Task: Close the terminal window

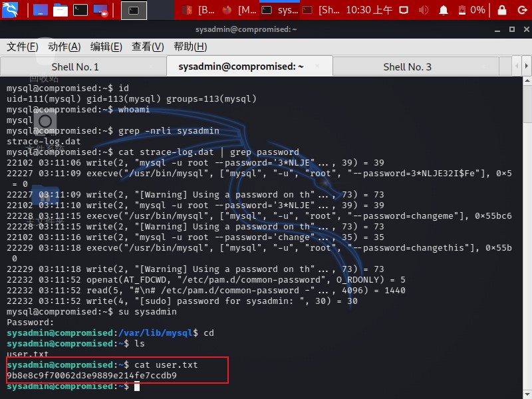Action: click(526, 29)
